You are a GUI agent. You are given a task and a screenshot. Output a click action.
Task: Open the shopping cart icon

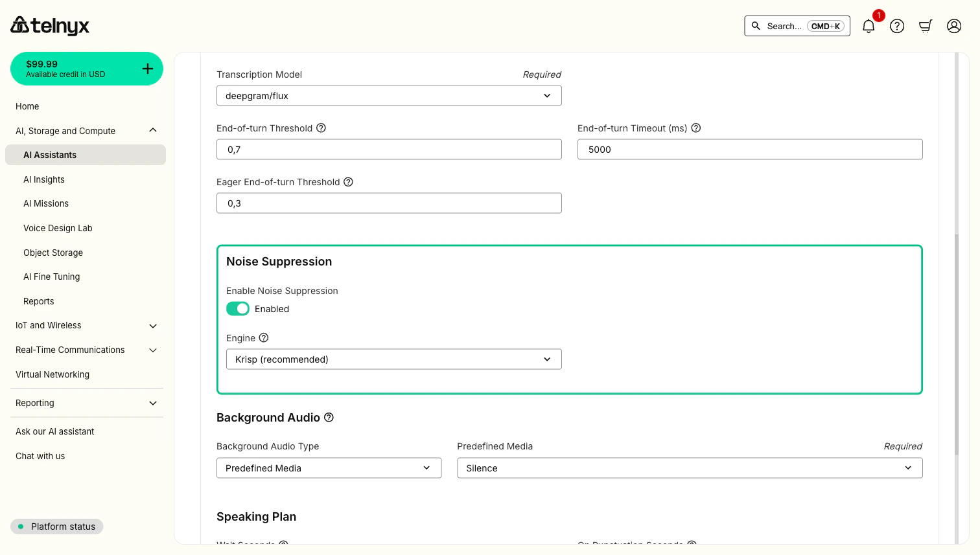pos(926,26)
